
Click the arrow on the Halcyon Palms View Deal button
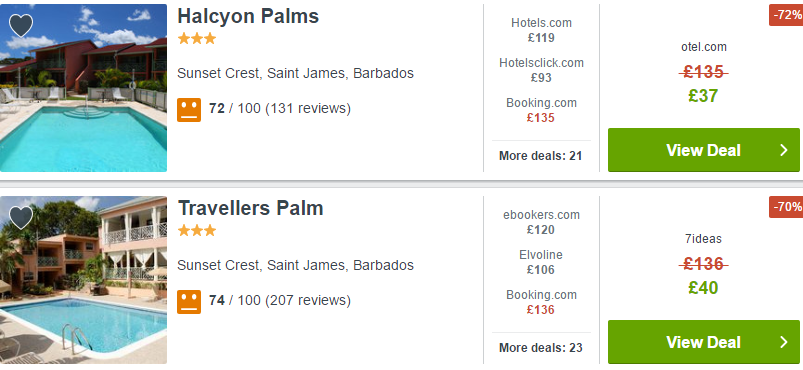coord(784,150)
